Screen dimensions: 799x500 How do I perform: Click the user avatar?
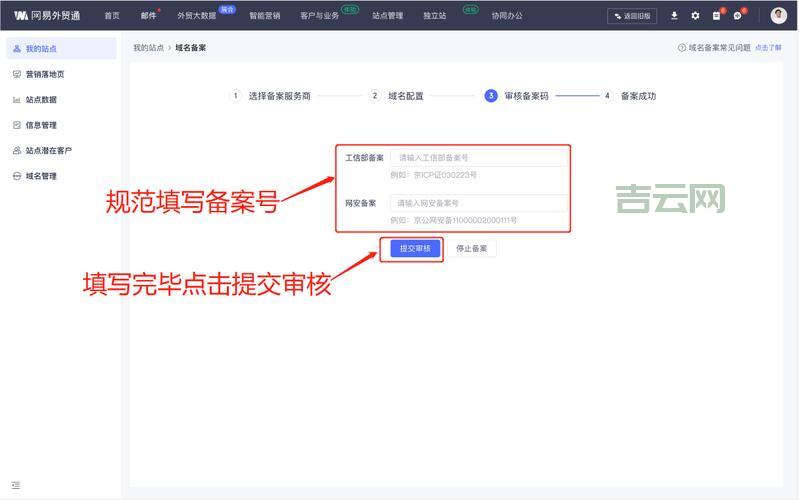tap(778, 16)
